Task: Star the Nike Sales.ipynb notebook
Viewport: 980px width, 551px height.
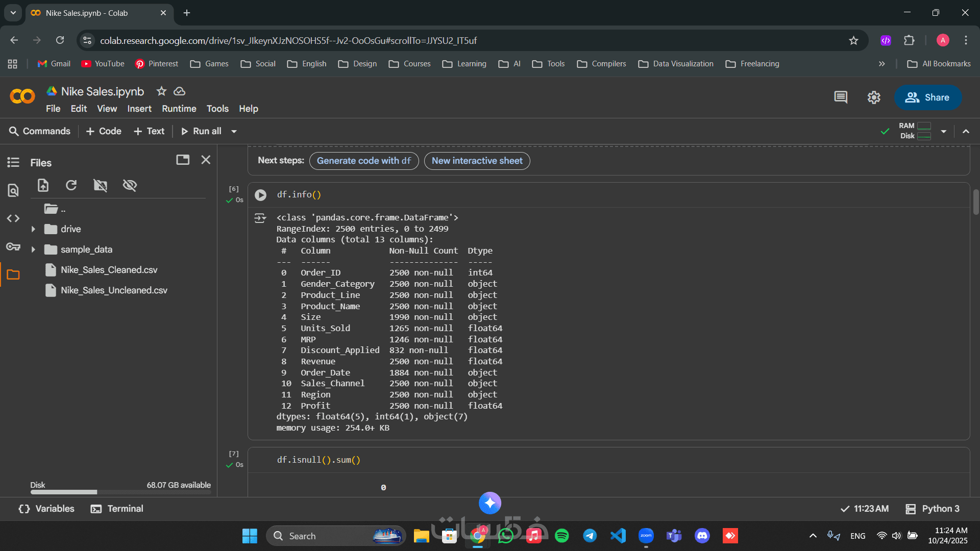Action: tap(161, 91)
